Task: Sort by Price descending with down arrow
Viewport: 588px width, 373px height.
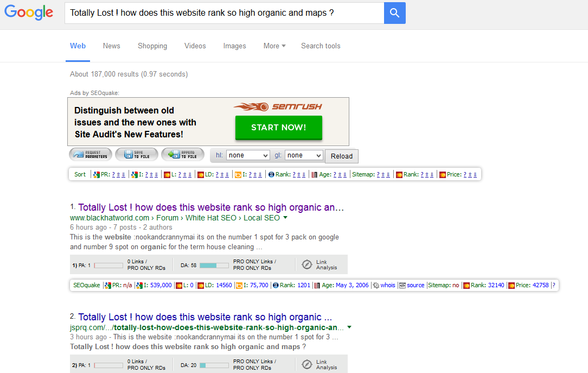Action: [x=475, y=174]
